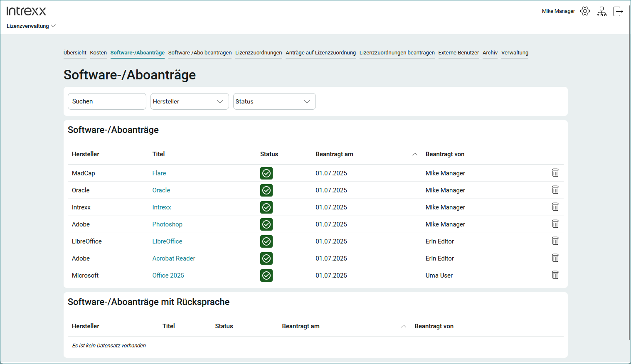Sort first table by Titel header
This screenshot has height=364, width=631.
(158, 154)
